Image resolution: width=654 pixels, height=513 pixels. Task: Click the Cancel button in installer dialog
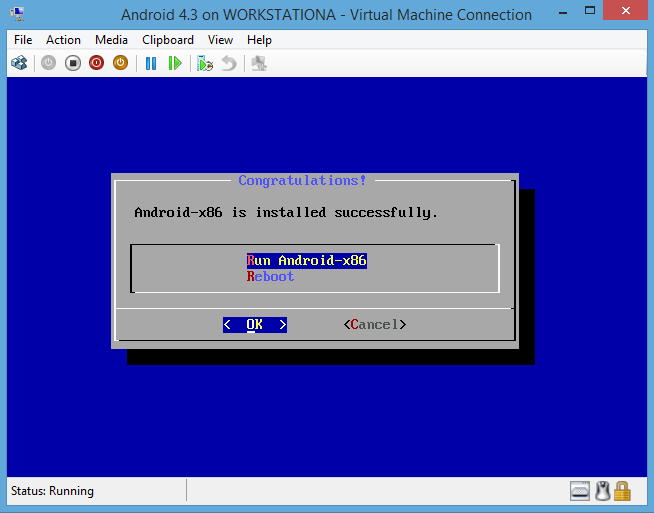point(375,324)
